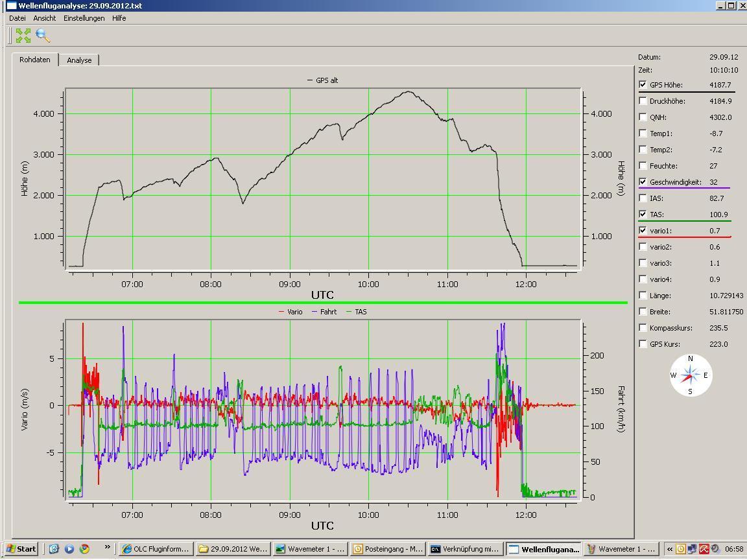747x560 pixels.
Task: Click the green divider between the charts
Action: tap(323, 303)
